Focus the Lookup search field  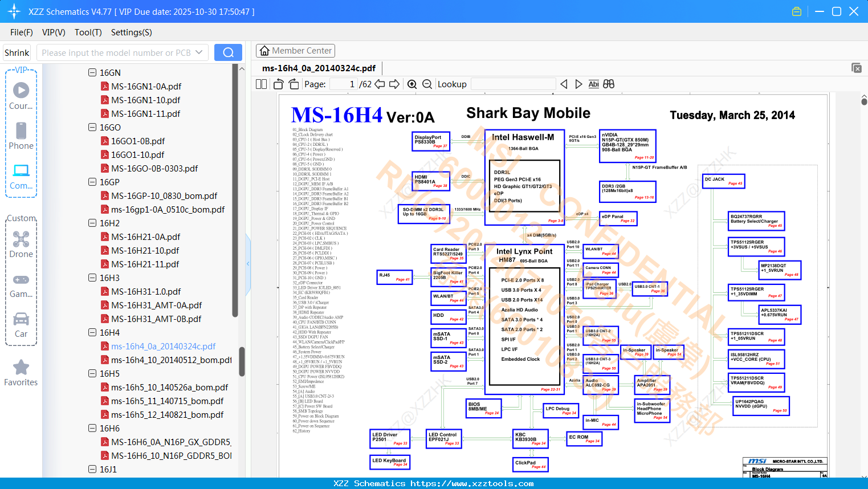point(514,84)
